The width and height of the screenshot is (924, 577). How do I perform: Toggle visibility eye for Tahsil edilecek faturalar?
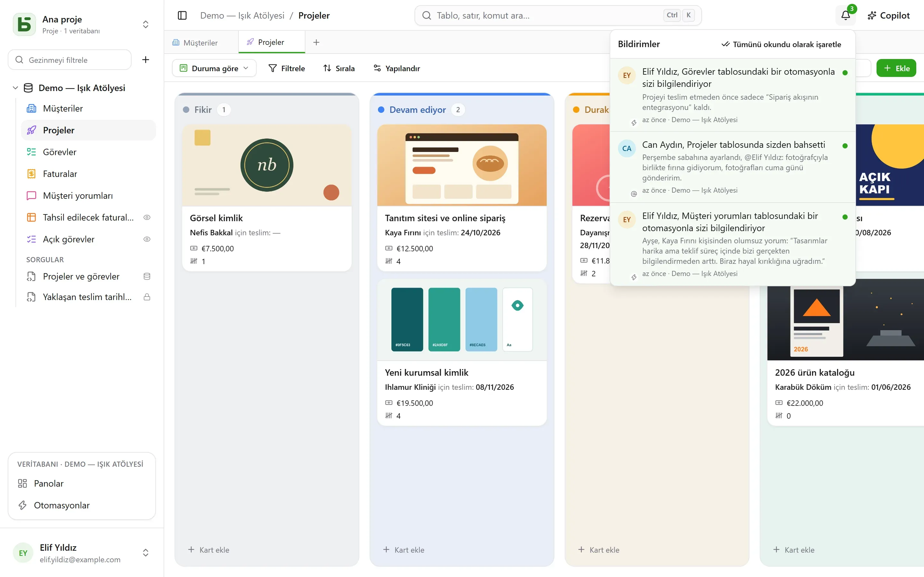147,217
